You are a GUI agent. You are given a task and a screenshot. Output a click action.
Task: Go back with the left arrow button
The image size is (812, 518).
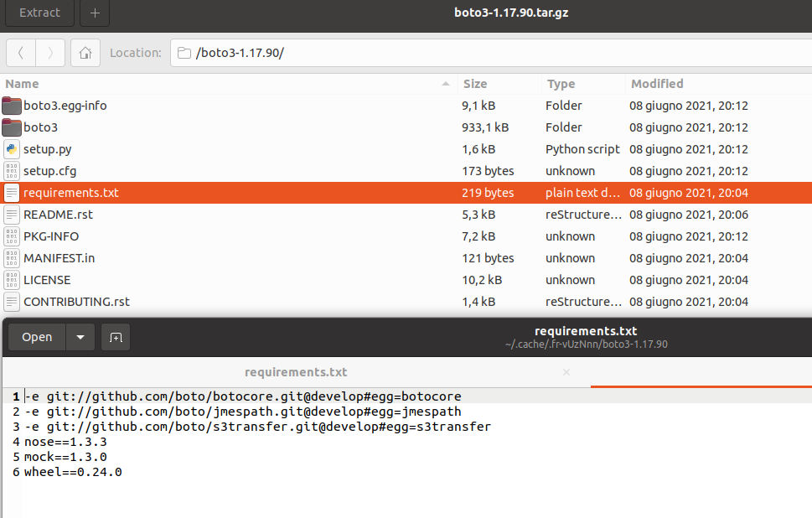tap(21, 53)
